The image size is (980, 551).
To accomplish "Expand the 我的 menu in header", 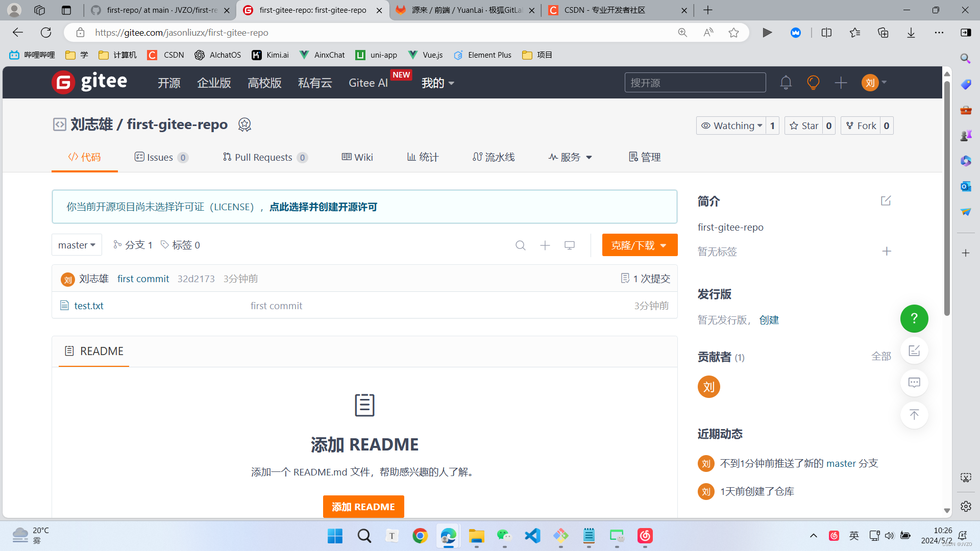I will click(437, 83).
